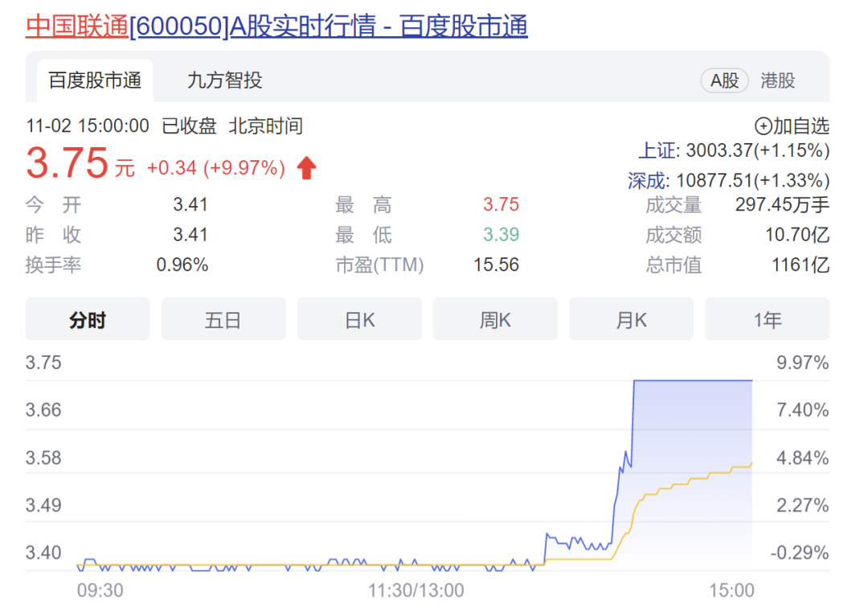This screenshot has width=868, height=608.
Task: Click the 成交额 value 10.70亿
Action: point(797,235)
